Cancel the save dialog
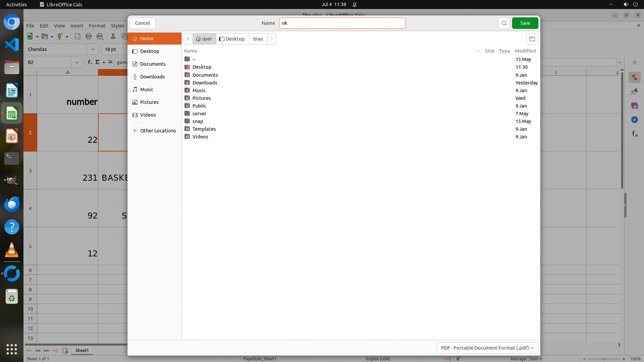 tap(143, 23)
